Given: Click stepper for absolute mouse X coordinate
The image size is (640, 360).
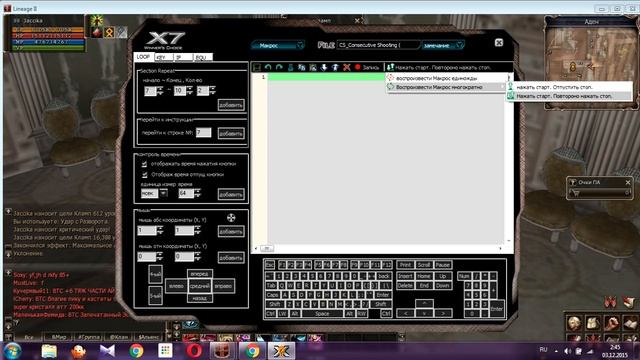Looking at the screenshot, I should tap(160, 231).
